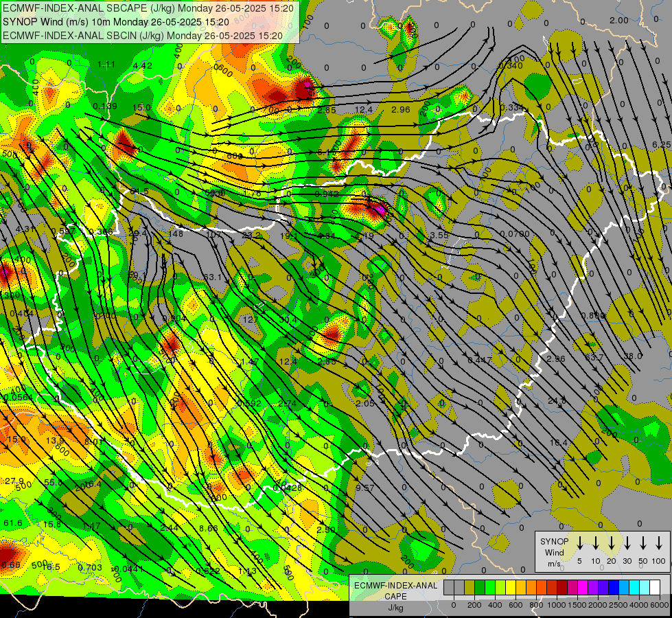Click the station value 8.66
The image size is (672, 618).
(209, 528)
